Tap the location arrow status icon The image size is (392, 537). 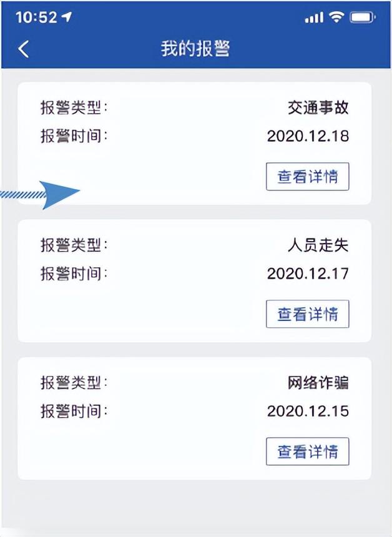[66, 17]
